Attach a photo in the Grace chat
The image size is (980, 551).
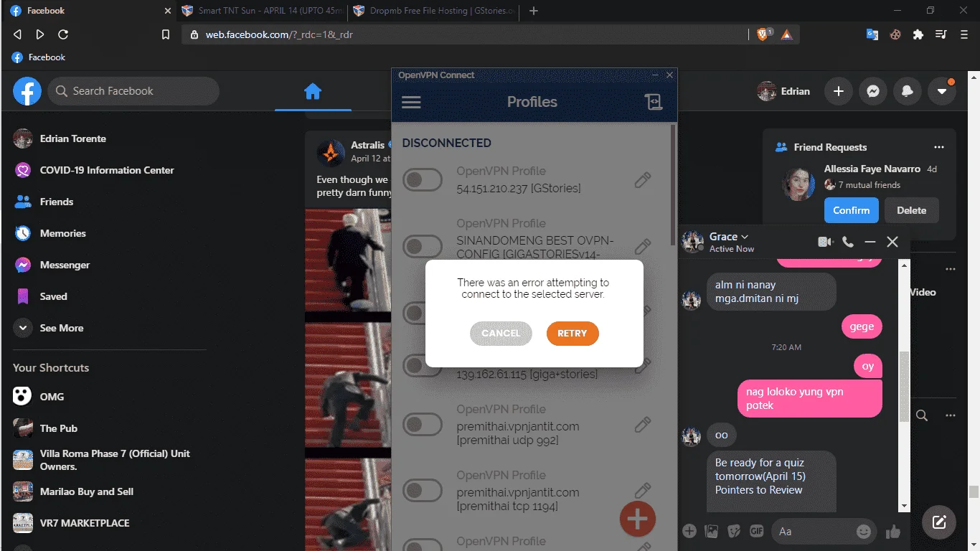click(x=712, y=532)
